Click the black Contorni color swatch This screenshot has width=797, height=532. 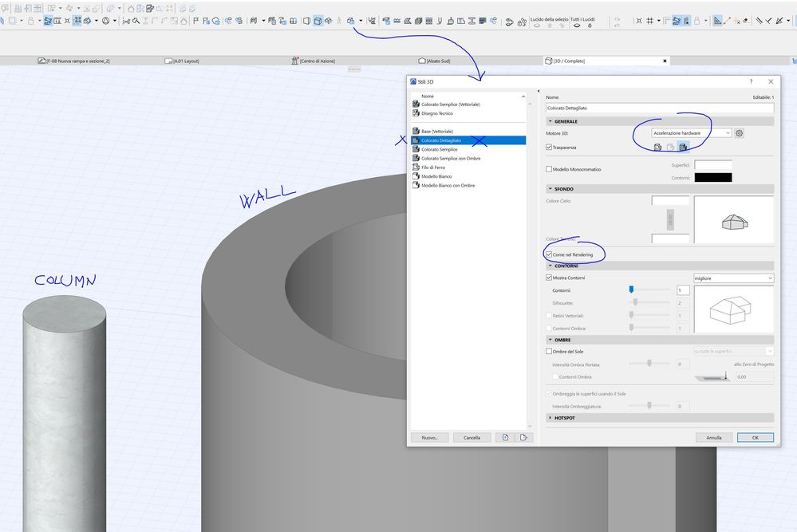tap(712, 177)
